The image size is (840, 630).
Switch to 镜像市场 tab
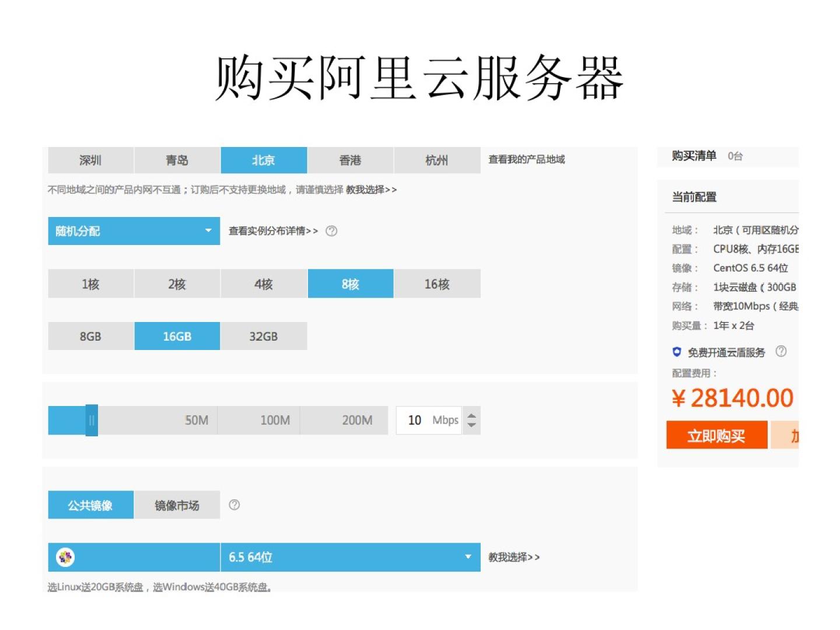[x=177, y=505]
